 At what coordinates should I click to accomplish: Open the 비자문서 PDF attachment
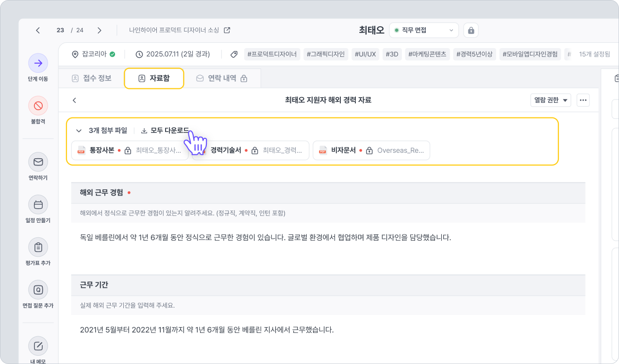coord(371,150)
